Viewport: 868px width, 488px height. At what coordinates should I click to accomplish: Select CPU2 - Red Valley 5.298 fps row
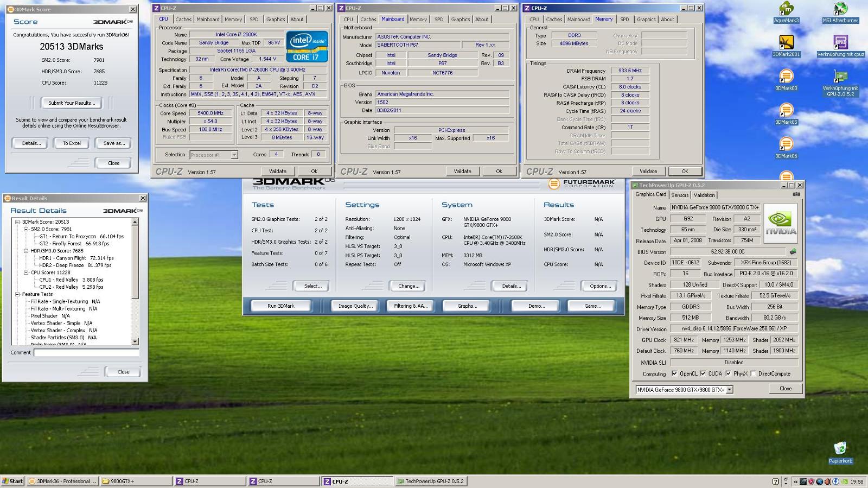[71, 287]
